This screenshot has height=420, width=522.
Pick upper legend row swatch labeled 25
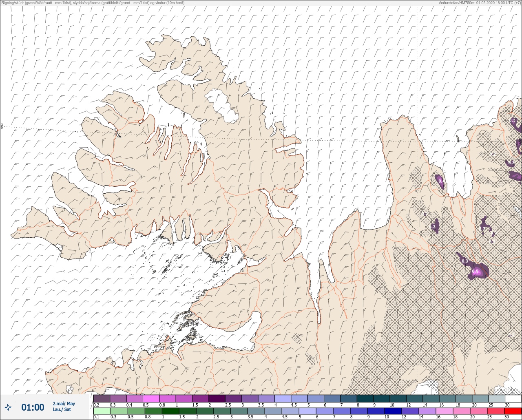497,398
